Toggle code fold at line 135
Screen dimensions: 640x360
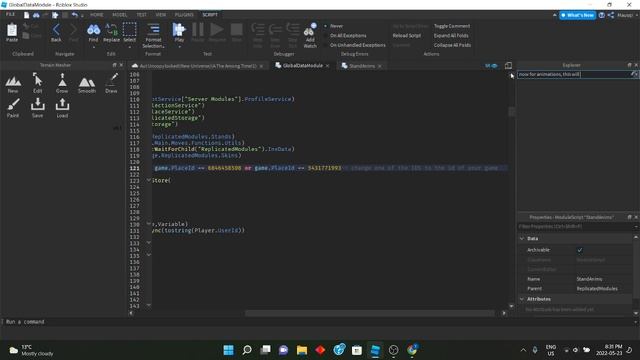(149, 255)
